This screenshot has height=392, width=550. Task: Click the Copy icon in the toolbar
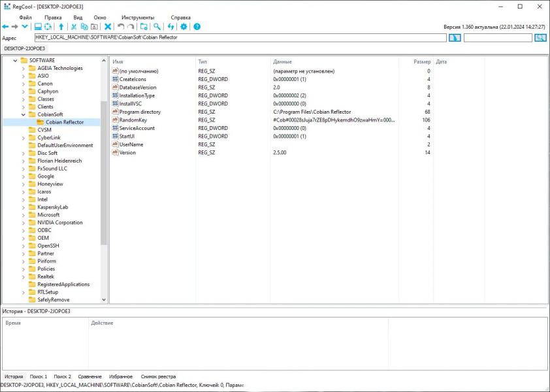click(x=84, y=27)
